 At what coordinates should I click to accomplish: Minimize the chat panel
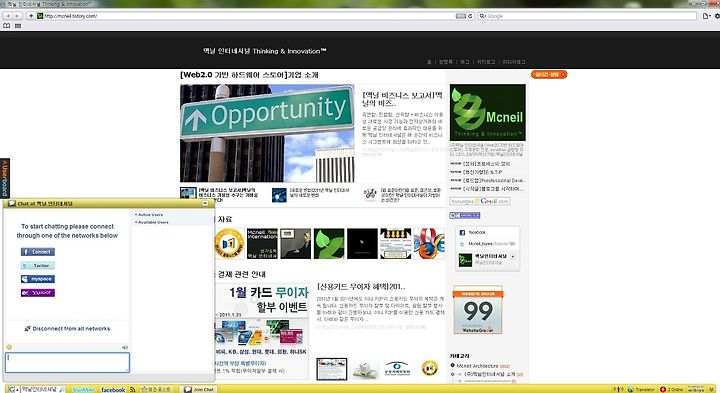205,203
